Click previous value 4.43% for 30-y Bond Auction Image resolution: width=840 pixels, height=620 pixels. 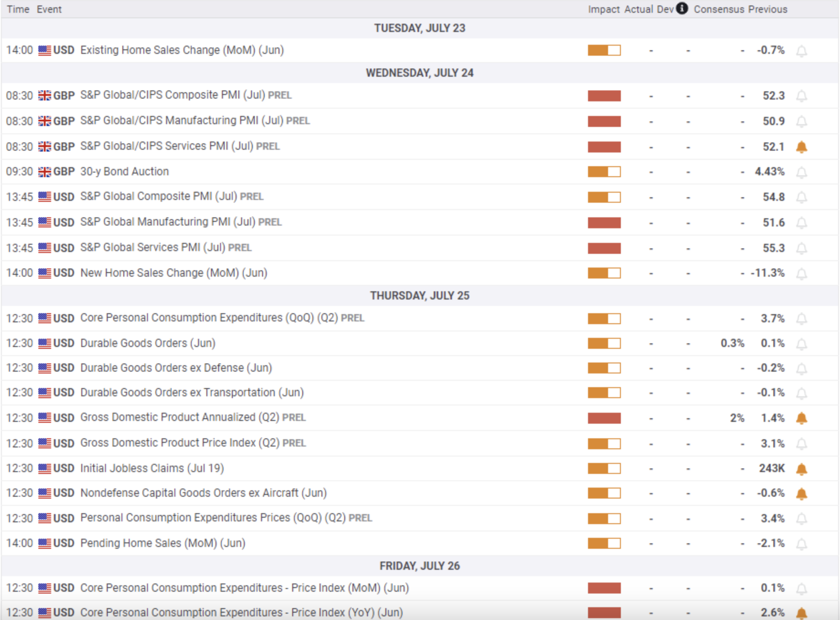click(770, 172)
